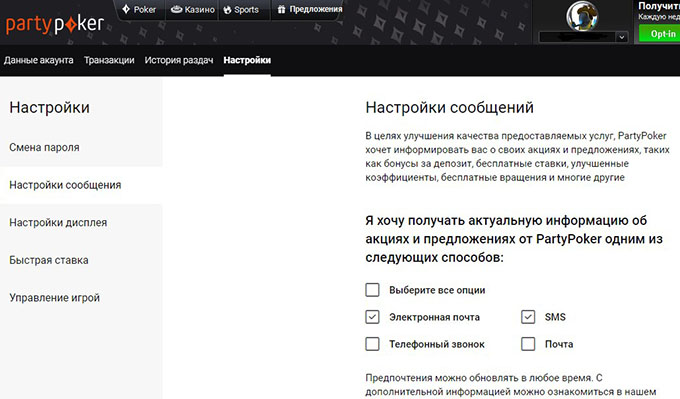Click the Настройки сообщений heading
Viewport: 680px width, 399px height.
click(x=449, y=108)
